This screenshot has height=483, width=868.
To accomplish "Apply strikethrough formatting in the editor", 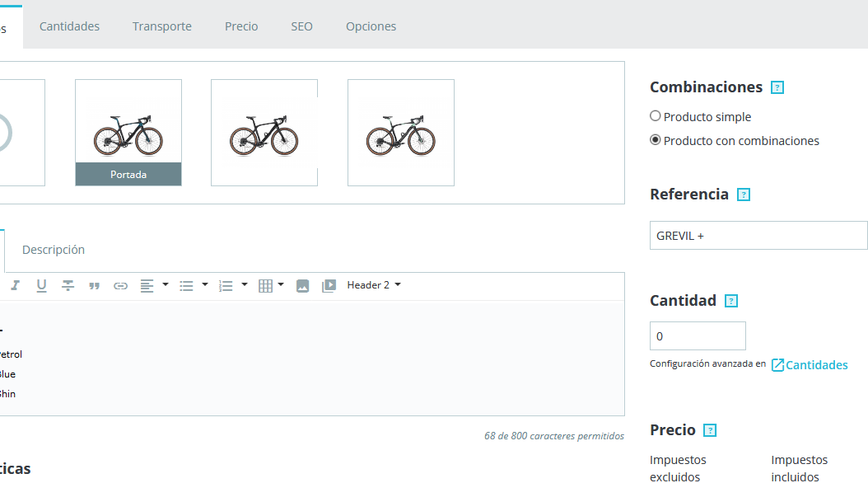I will 68,285.
